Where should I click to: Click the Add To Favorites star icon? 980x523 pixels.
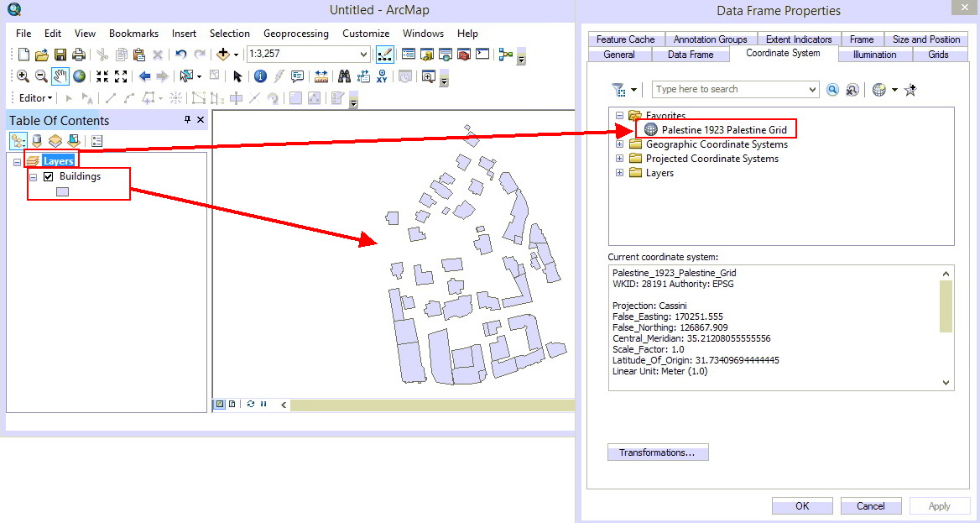[910, 90]
